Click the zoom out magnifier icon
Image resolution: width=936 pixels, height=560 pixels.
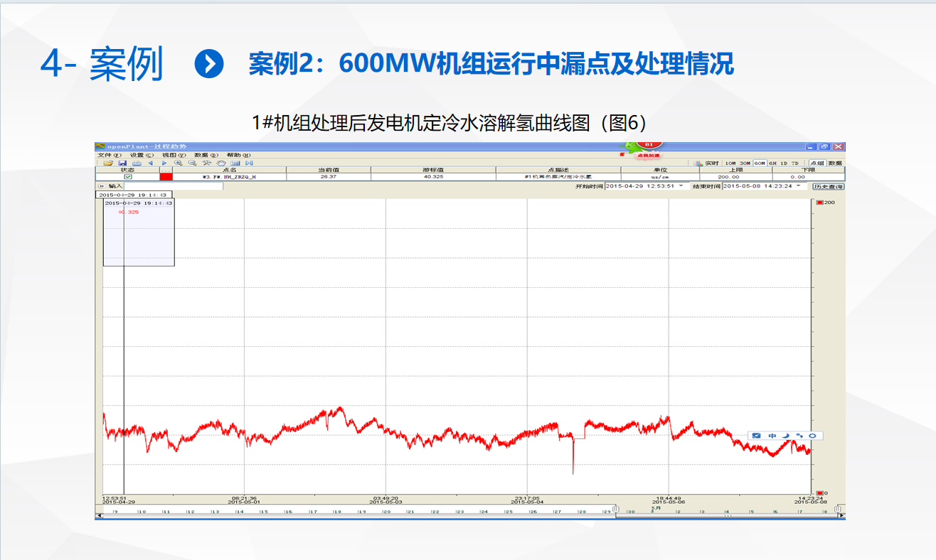point(192,163)
